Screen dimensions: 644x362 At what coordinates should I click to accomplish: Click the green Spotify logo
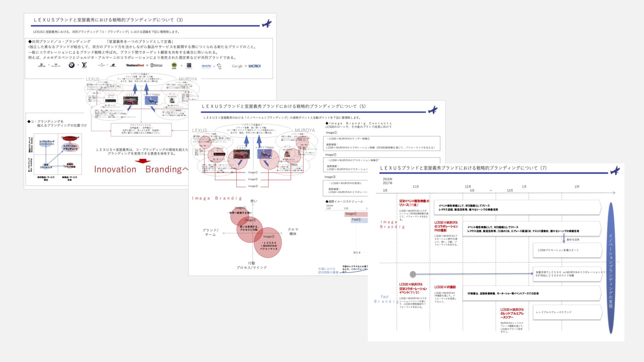[x=174, y=65]
